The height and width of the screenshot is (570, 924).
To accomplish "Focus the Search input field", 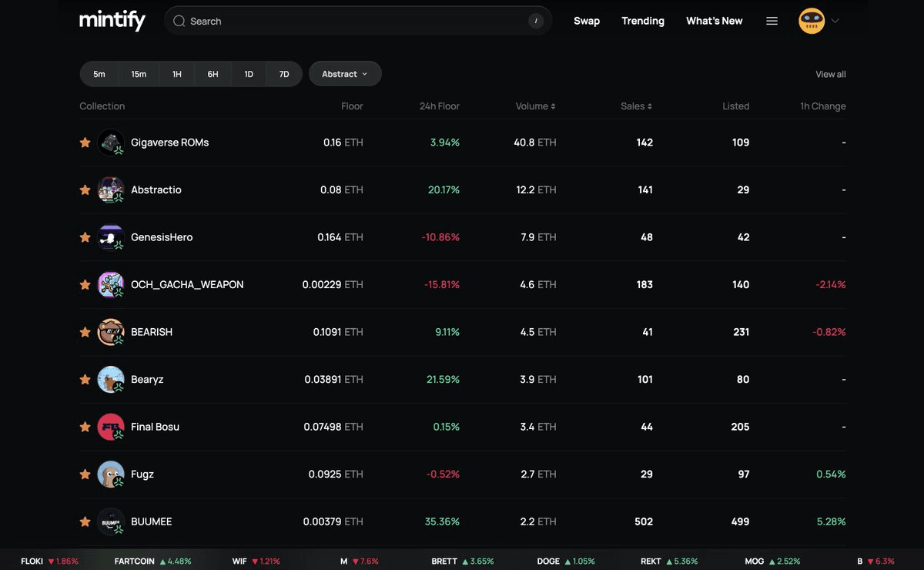I will (x=358, y=21).
